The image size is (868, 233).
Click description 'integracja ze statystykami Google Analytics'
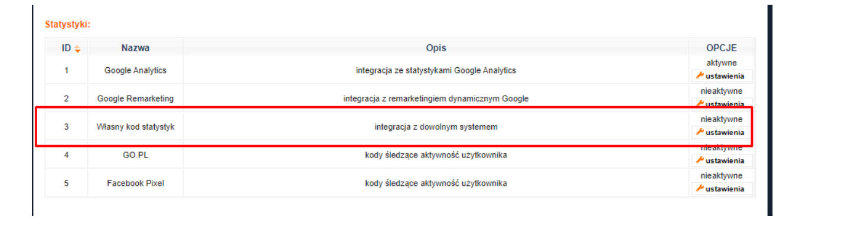pos(436,70)
